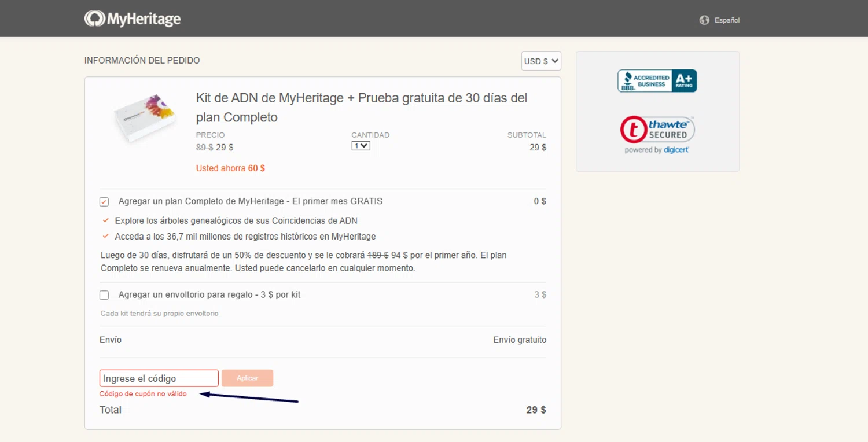Click the strikethrough price 89 $
Screen dimensions: 868x442
click(205, 148)
